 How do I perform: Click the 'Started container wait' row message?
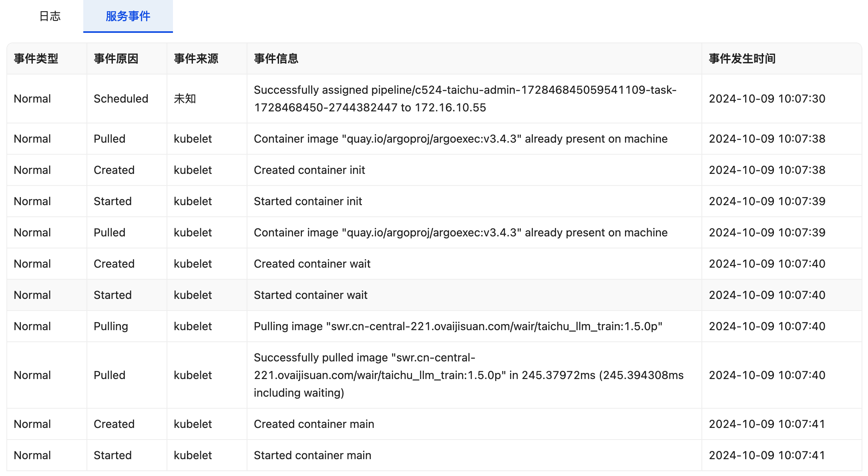tap(311, 295)
